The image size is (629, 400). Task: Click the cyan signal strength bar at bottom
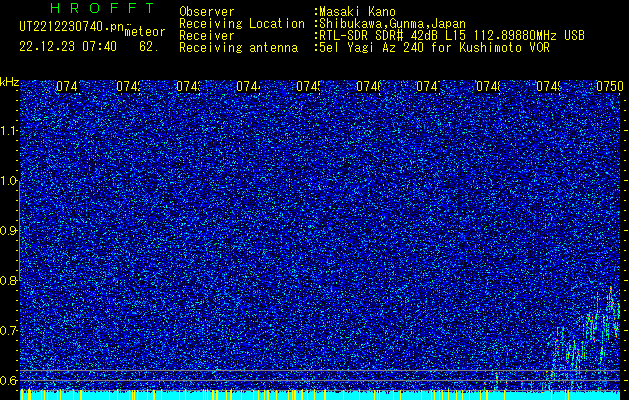300,395
